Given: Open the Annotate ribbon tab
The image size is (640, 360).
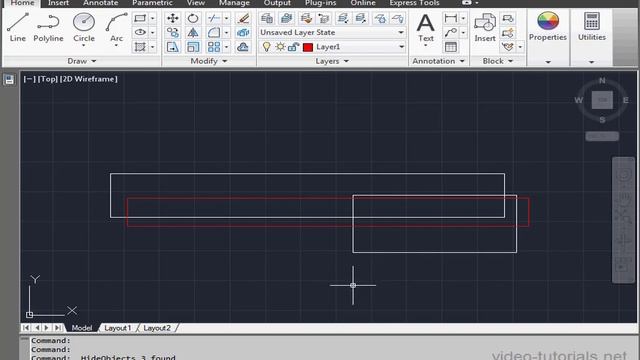Looking at the screenshot, I should (x=100, y=3).
